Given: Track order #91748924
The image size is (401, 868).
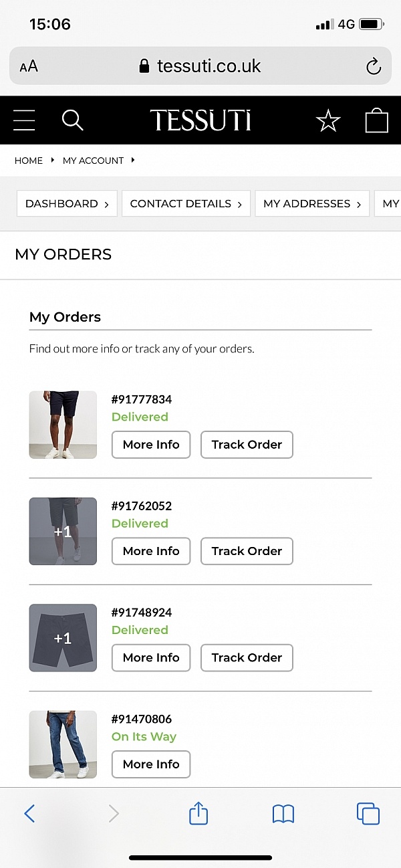Looking at the screenshot, I should pos(247,657).
